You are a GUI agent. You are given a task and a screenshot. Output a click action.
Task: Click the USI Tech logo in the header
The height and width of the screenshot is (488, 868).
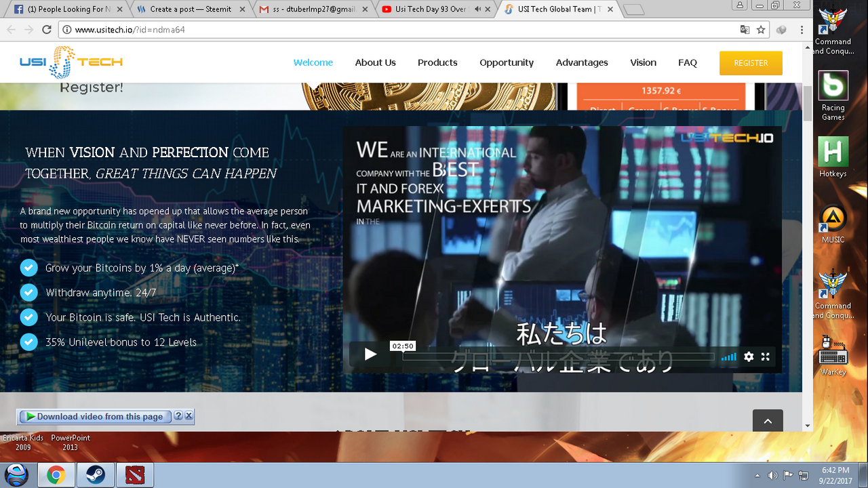coord(71,62)
